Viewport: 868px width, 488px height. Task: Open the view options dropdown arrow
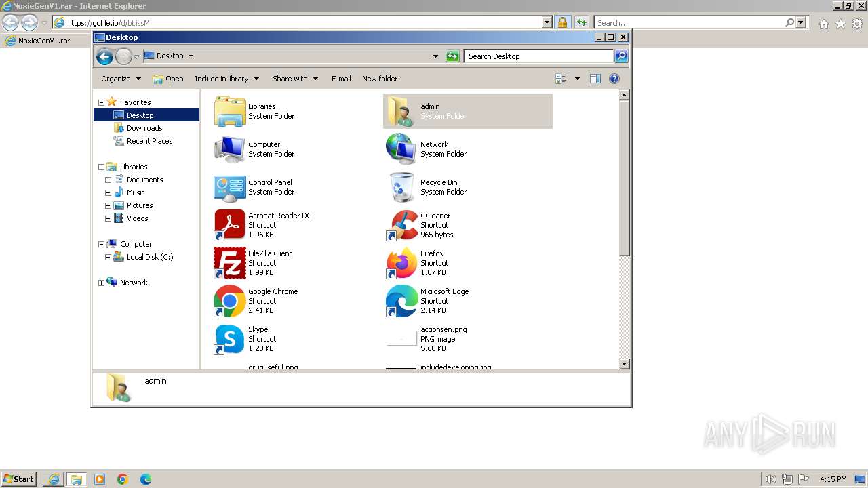coord(577,79)
